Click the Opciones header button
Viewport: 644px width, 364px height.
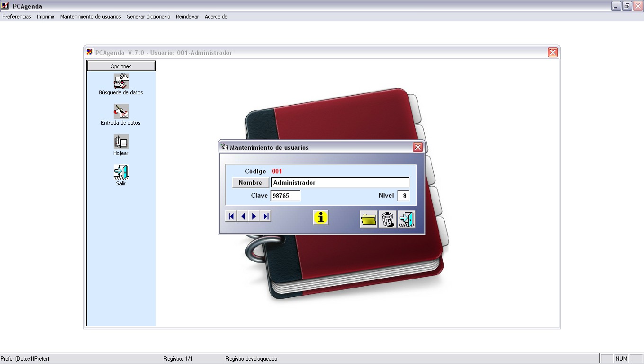coord(121,66)
